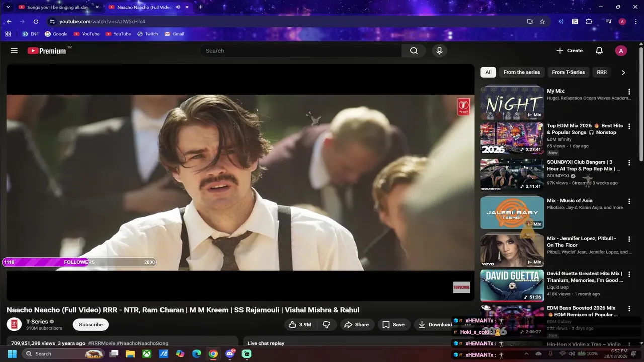Viewport: 644px width, 362px height.
Task: Open #RRRMovie hashtag link
Action: click(x=101, y=343)
